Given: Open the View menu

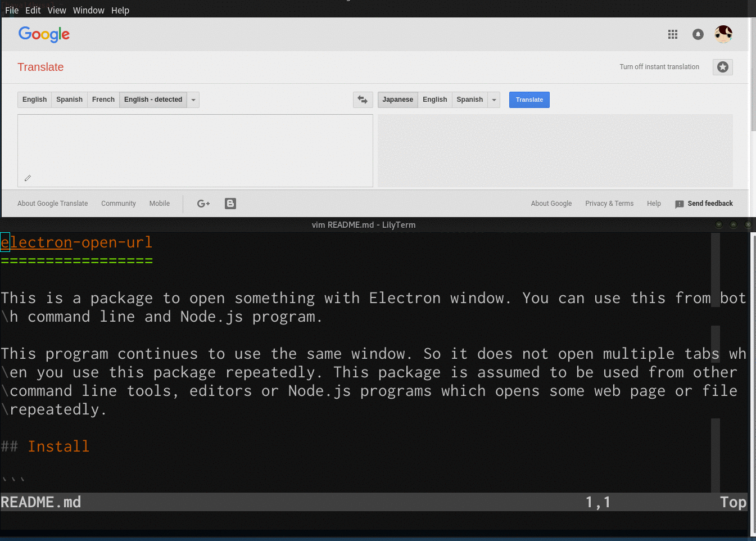Looking at the screenshot, I should click(57, 10).
